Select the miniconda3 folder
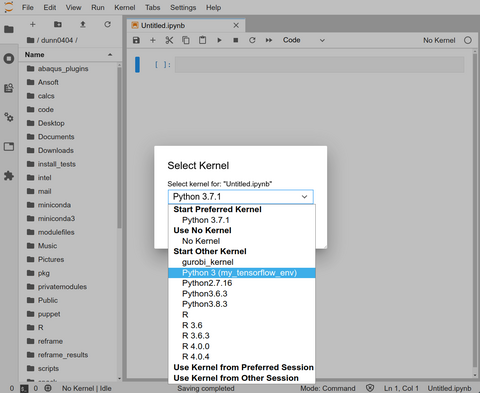Image resolution: width=480 pixels, height=393 pixels. pos(68,219)
